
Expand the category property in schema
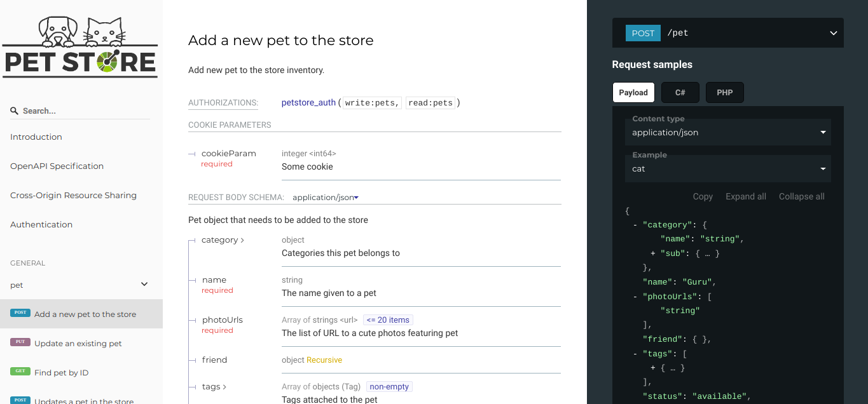[x=223, y=240]
